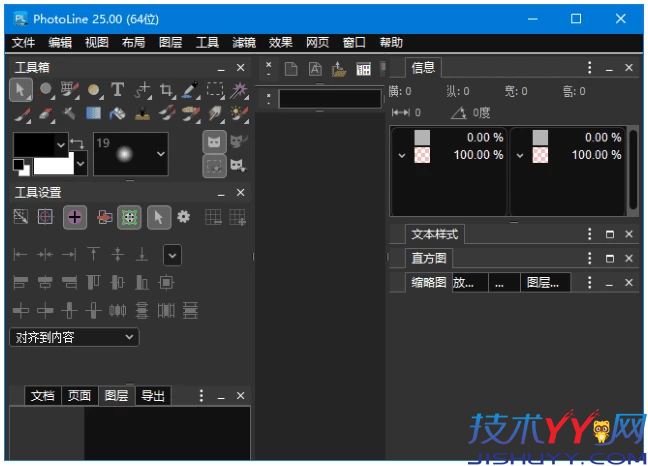The width and height of the screenshot is (648, 466).
Task: Minimize the 工具箱 panel
Action: (221, 68)
